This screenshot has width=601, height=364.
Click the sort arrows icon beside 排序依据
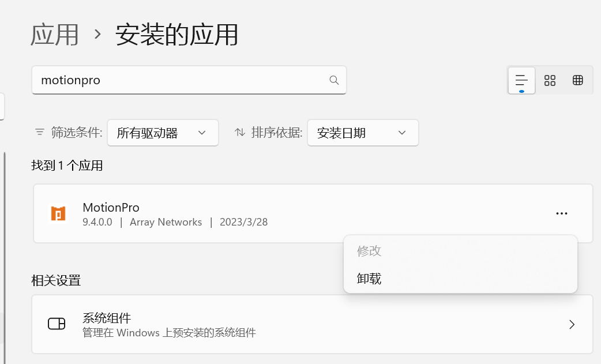pos(240,132)
